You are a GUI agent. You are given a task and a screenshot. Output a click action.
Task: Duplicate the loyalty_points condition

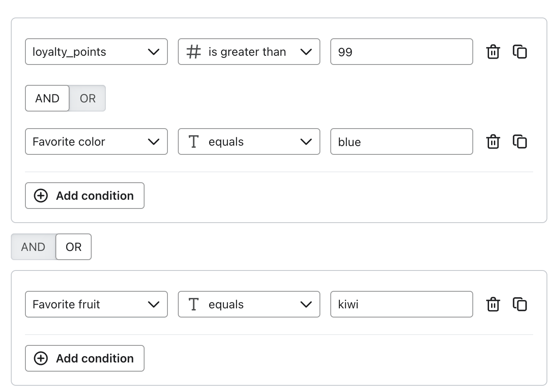tap(519, 52)
